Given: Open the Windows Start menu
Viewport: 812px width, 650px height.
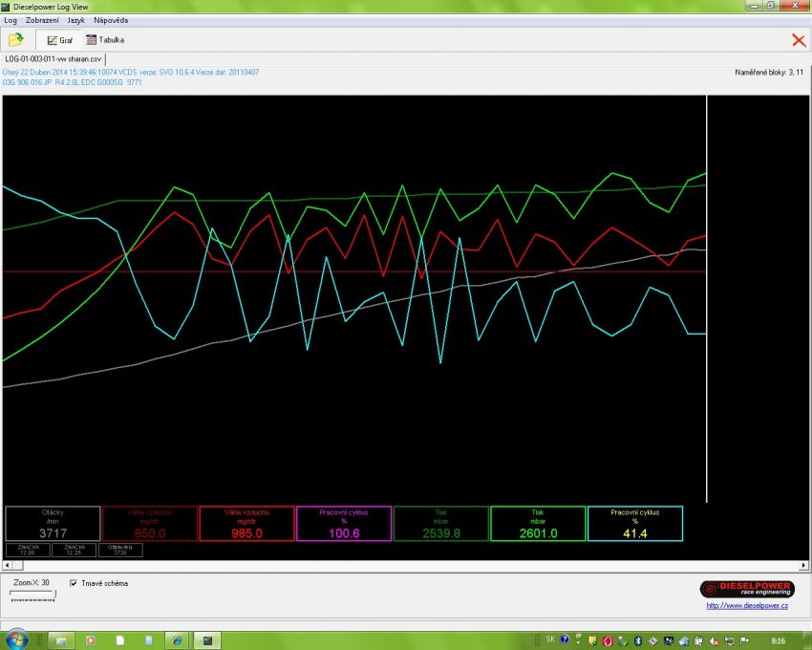Looking at the screenshot, I should coord(16,640).
